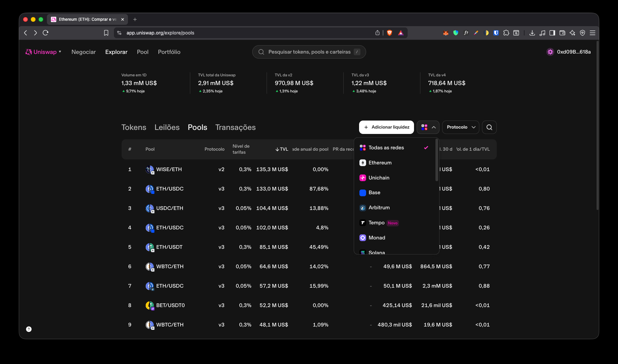Viewport: 618px width, 364px height.
Task: Click network dropdown list scrollbar
Action: pos(436,160)
